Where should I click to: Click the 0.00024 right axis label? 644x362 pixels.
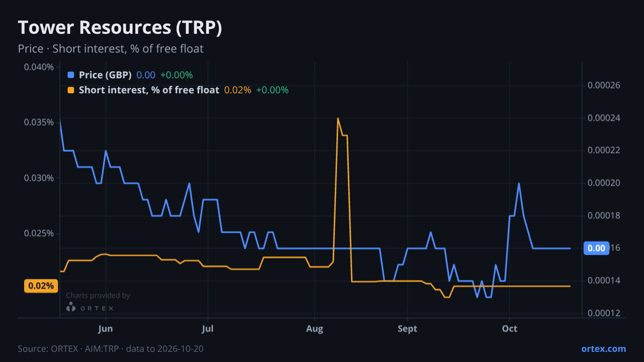[604, 118]
